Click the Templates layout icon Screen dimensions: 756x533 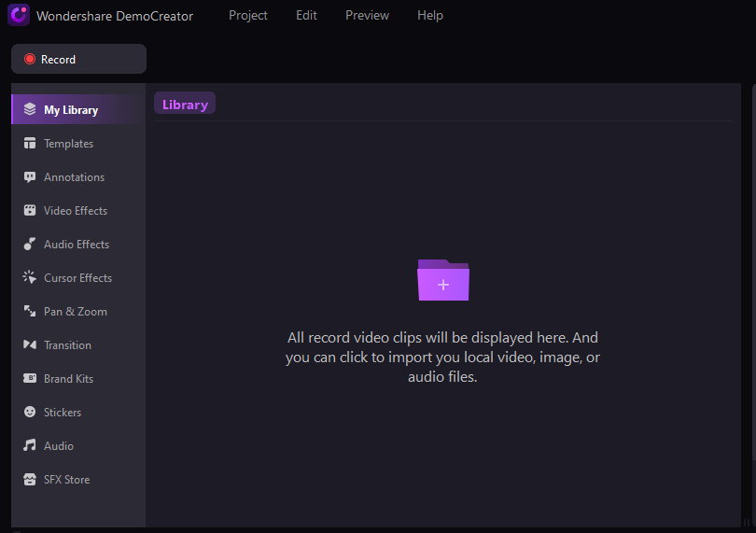30,143
